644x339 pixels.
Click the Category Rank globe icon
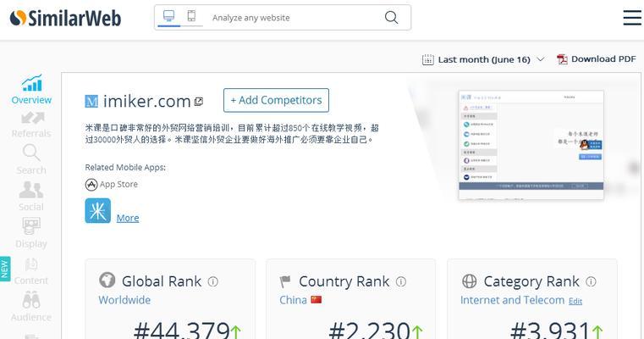(x=470, y=281)
